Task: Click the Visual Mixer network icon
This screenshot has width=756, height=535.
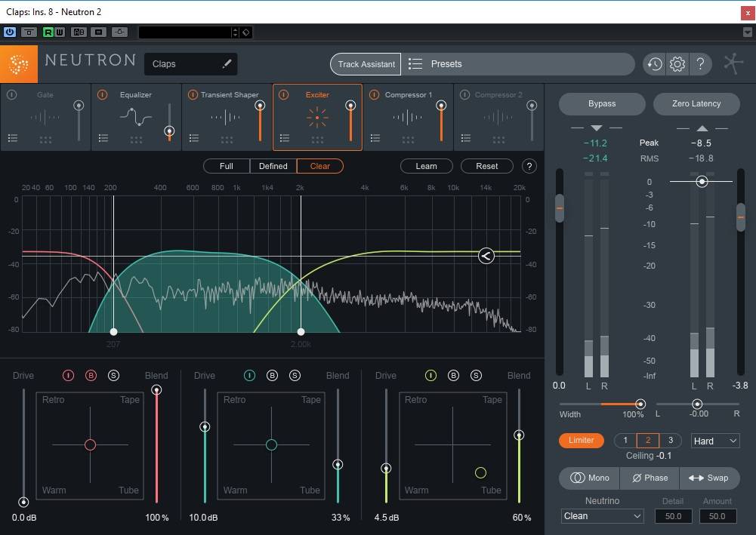Action: click(733, 64)
